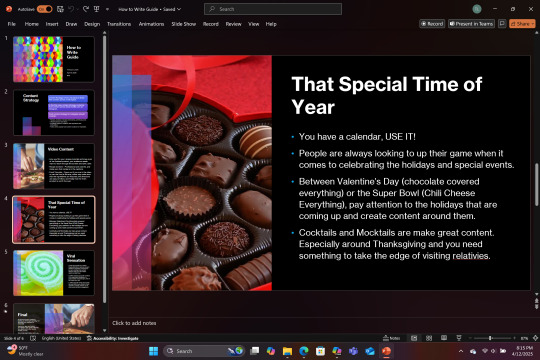Open Microsoft Edge from taskbar
This screenshot has width=540, height=360.
[x=304, y=351]
